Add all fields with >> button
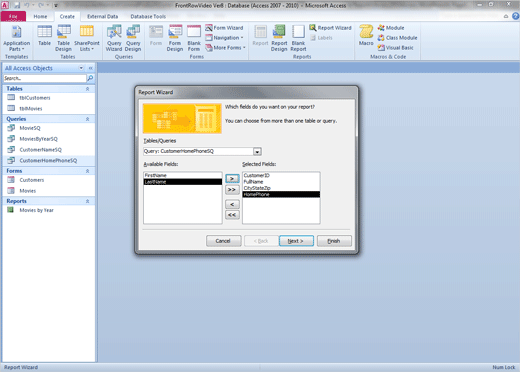 (x=232, y=190)
